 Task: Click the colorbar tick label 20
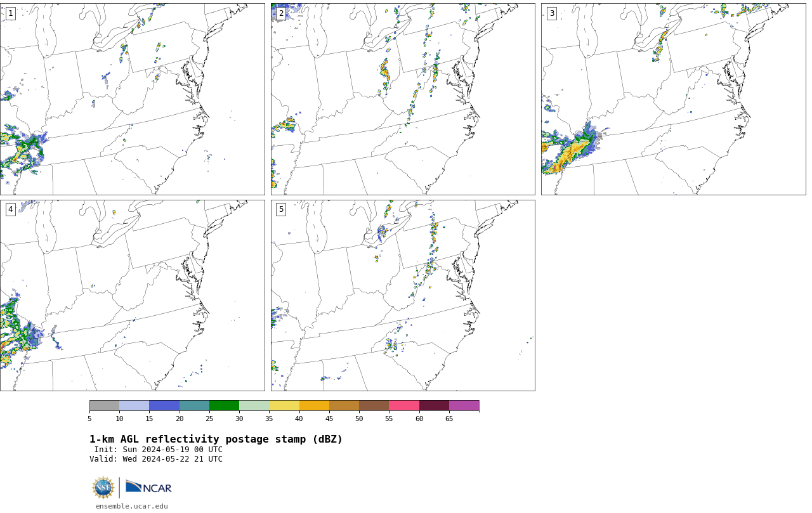180,419
